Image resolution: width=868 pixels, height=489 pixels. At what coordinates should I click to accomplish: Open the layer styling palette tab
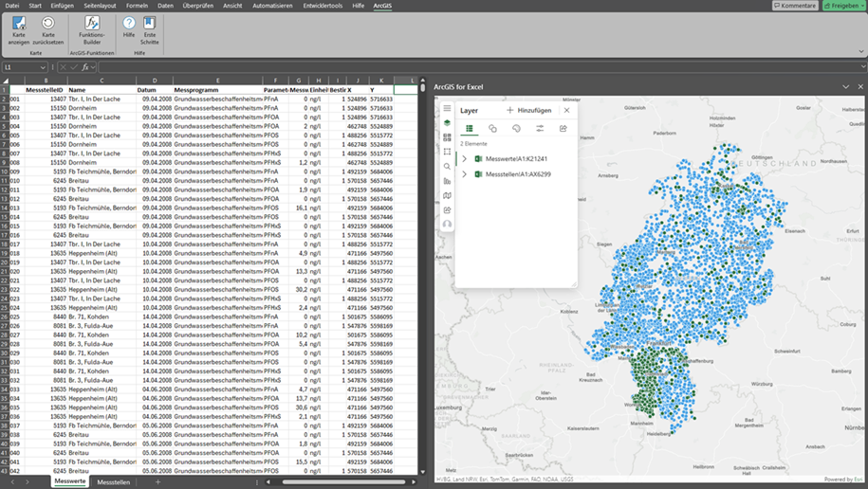(x=516, y=128)
